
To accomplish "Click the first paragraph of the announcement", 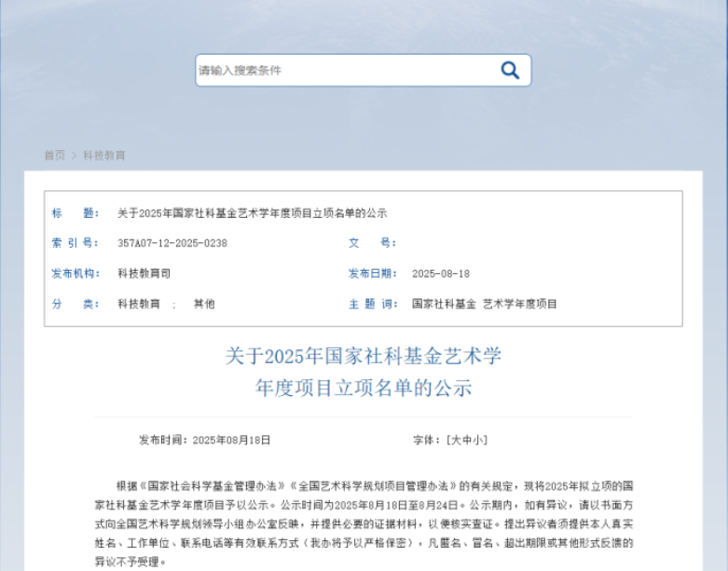I will pyautogui.click(x=364, y=523).
